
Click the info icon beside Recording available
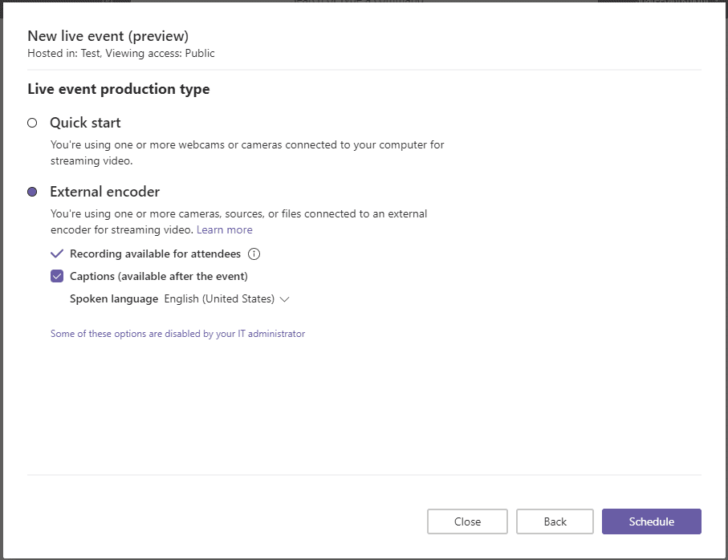click(254, 254)
